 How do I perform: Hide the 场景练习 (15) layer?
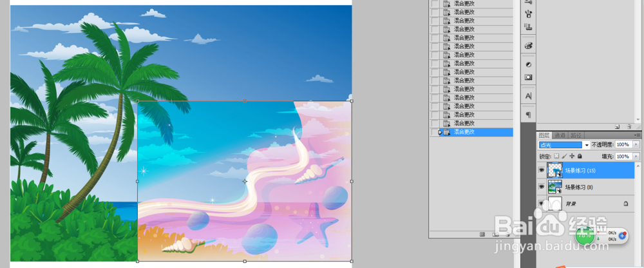[542, 170]
